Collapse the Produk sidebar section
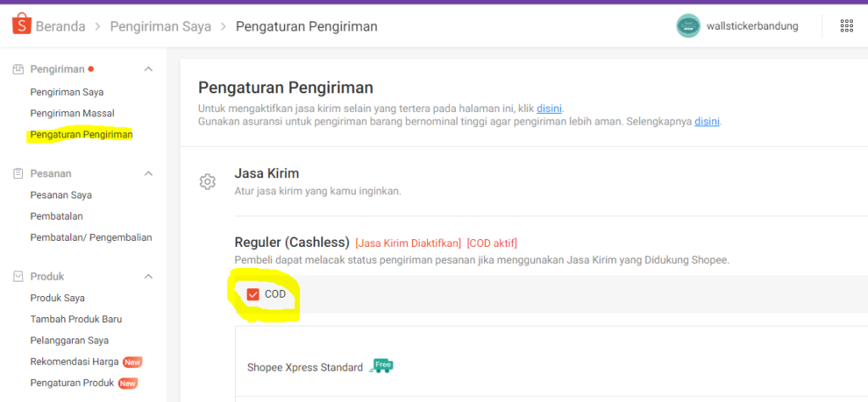This screenshot has width=868, height=402. pyautogui.click(x=148, y=276)
